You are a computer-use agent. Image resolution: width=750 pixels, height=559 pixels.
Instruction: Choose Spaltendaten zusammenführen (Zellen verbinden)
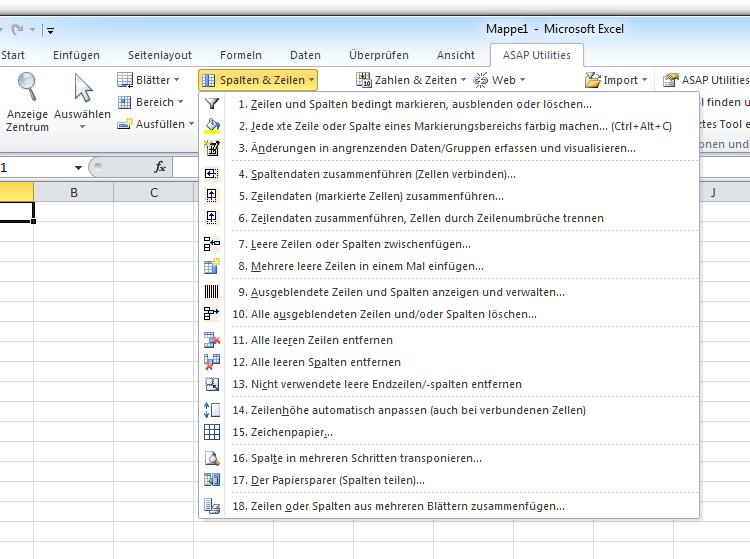[449, 174]
